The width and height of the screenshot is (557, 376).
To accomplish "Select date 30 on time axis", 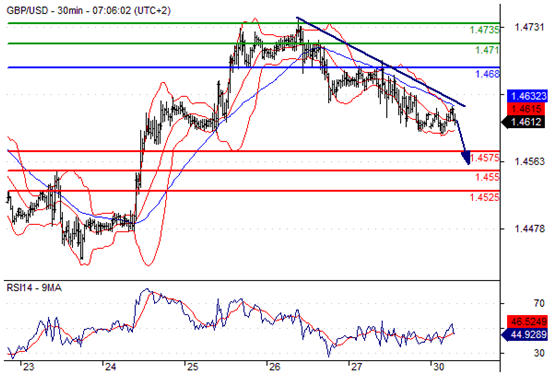I will coord(438,367).
